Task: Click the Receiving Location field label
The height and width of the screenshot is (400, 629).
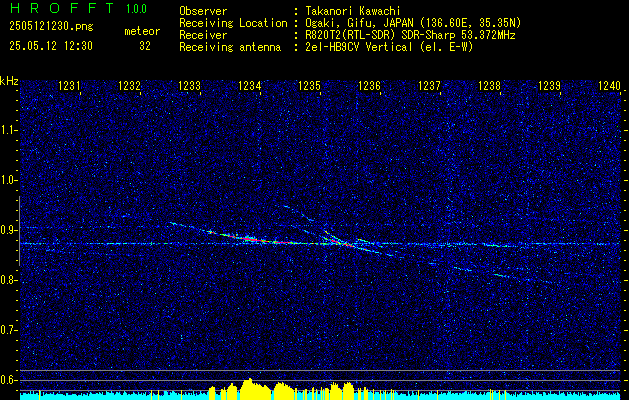Action: tap(233, 23)
